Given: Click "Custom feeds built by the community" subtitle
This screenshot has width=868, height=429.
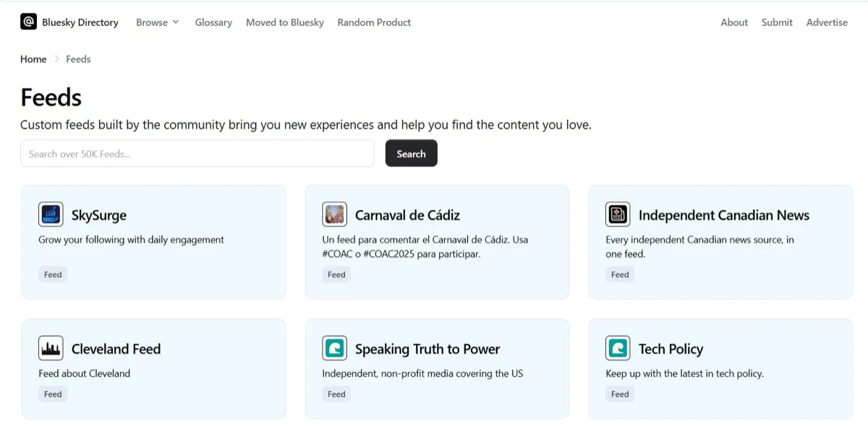Looking at the screenshot, I should (x=306, y=124).
